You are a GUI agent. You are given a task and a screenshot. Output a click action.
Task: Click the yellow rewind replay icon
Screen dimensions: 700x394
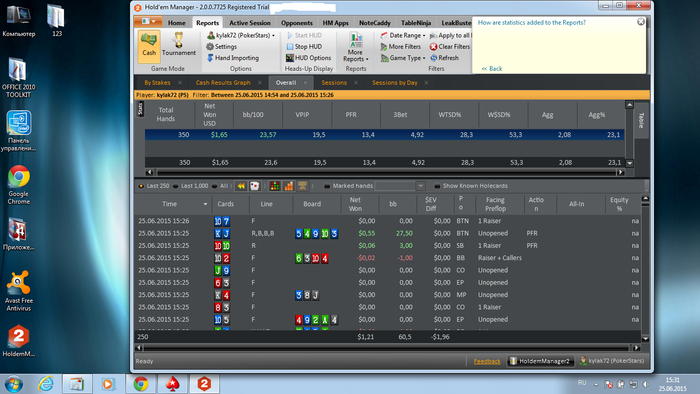click(241, 186)
